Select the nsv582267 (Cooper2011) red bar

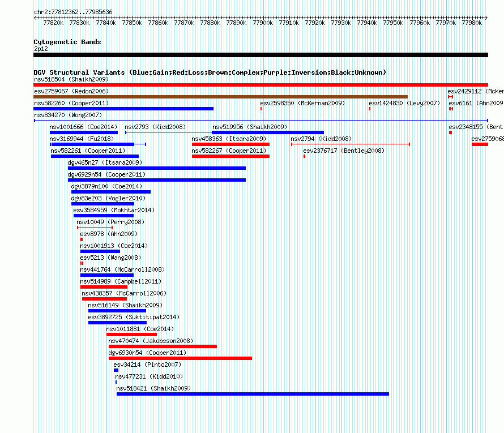click(230, 156)
